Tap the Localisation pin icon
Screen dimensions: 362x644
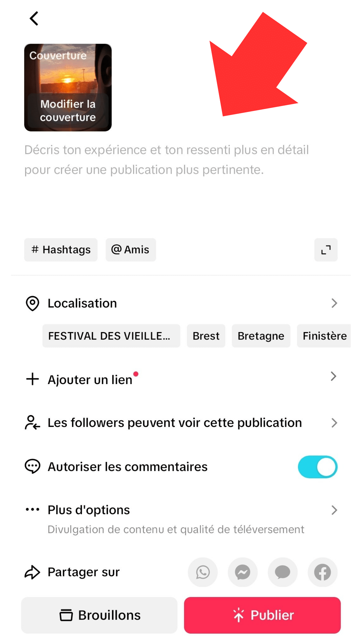[33, 304]
